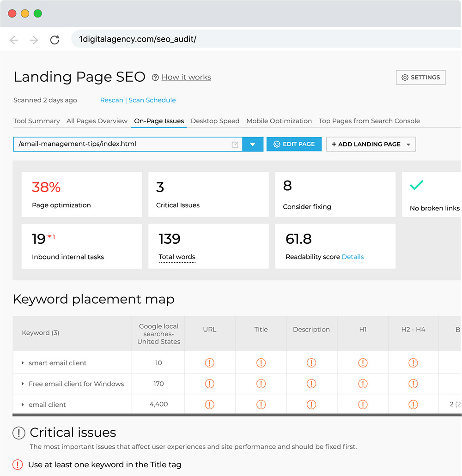This screenshot has width=462, height=476.
Task: Expand the Add Landing Page dropdown arrow
Action: (408, 144)
